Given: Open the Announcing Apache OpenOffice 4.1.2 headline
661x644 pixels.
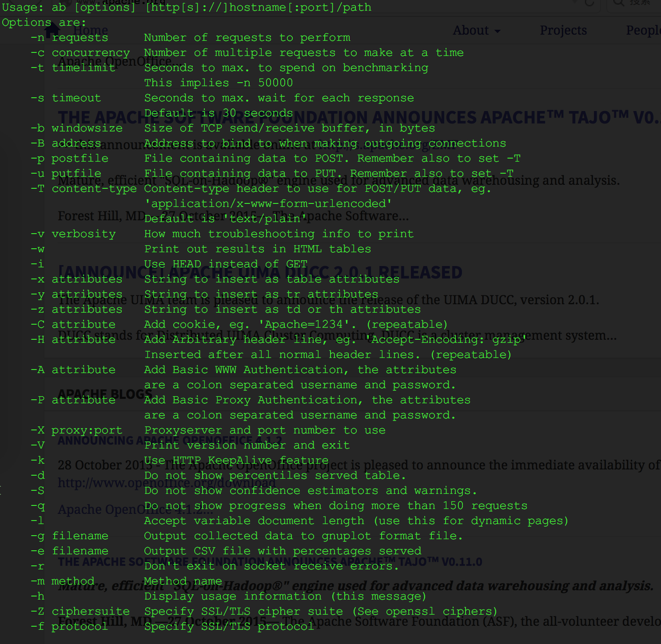Looking at the screenshot, I should click(170, 441).
